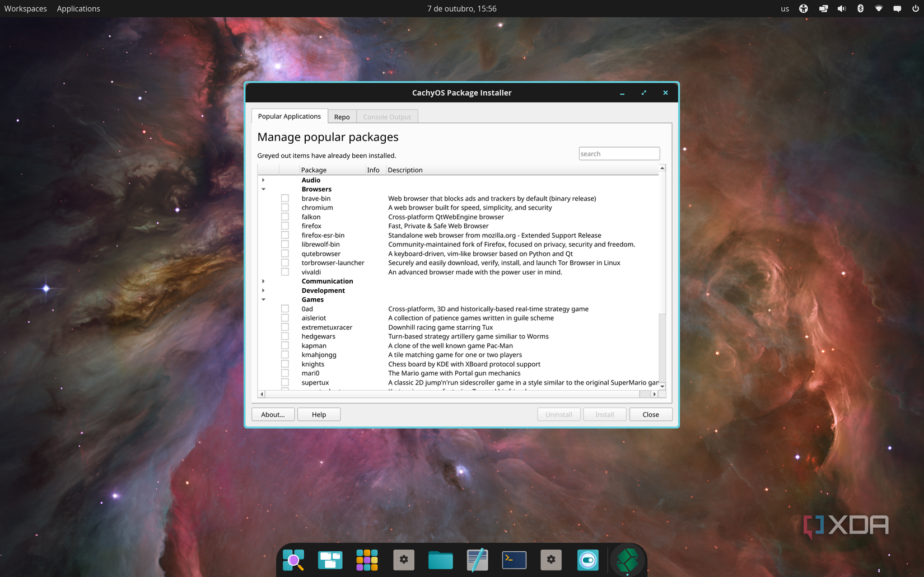
Task: Tick the checkbox next to firefox
Action: click(285, 226)
